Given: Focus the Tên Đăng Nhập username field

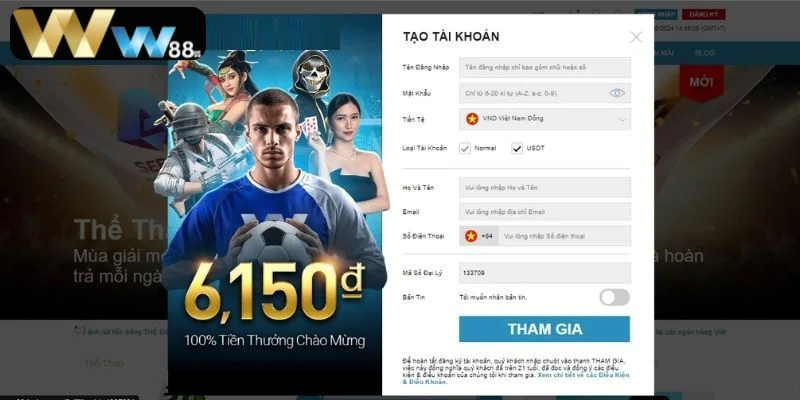Looking at the screenshot, I should coord(545,67).
